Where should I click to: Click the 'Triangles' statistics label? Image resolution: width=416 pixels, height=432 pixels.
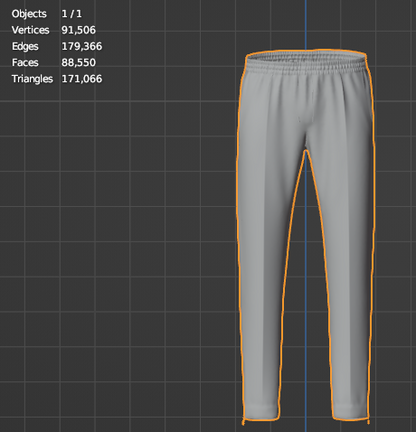pyautogui.click(x=32, y=79)
